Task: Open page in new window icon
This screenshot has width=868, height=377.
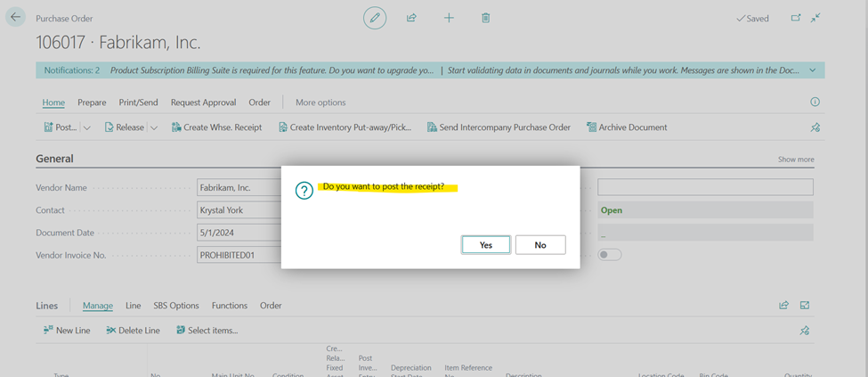Action: coord(796,18)
